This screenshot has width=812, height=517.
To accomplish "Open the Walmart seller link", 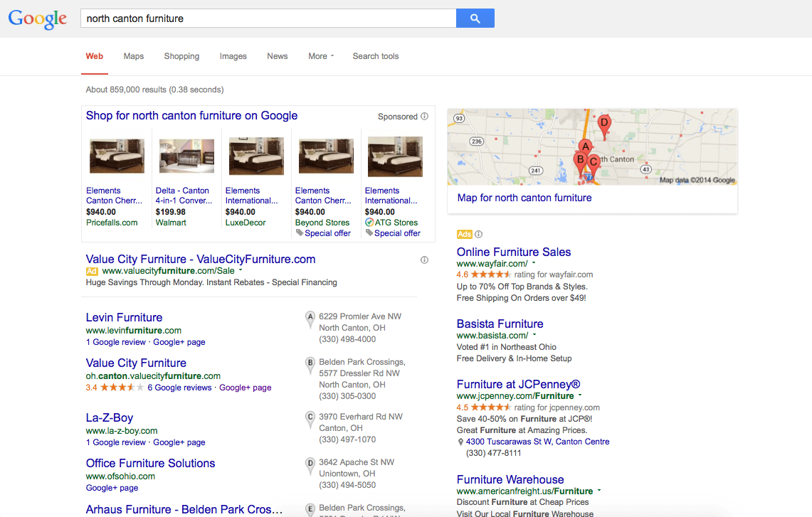I will point(171,223).
